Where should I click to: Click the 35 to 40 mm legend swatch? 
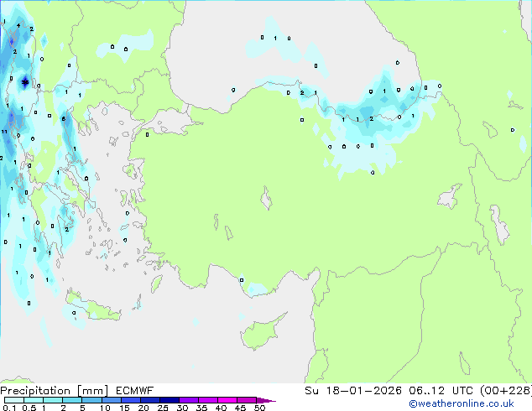[207, 400]
